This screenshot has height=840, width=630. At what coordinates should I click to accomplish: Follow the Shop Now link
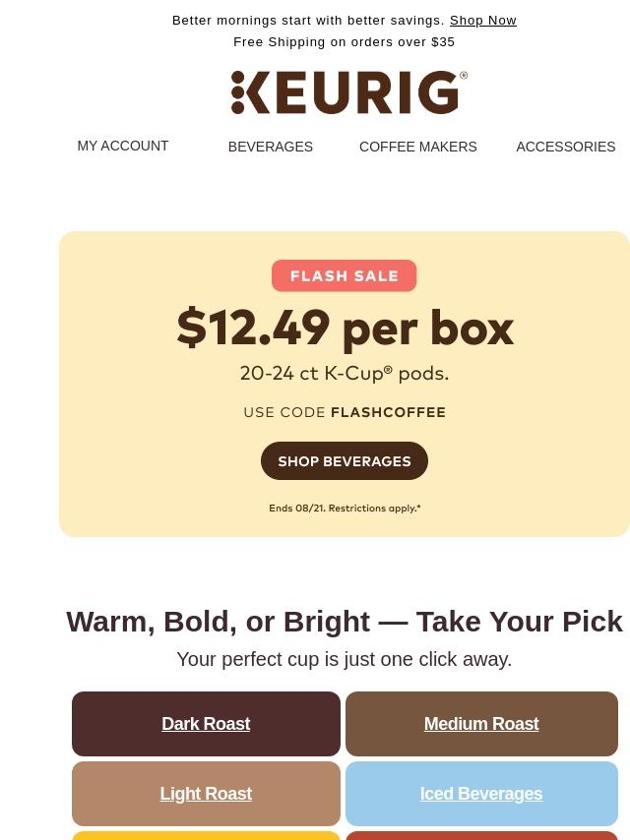coord(483,21)
